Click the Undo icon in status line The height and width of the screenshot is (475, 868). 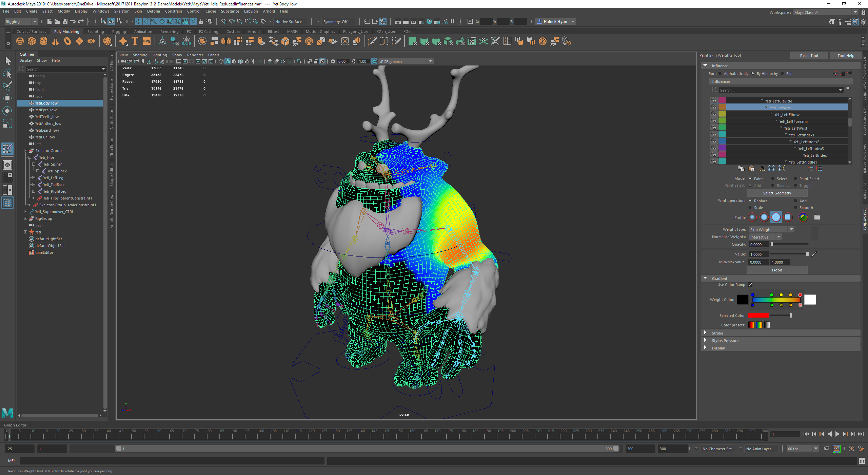[x=73, y=21]
